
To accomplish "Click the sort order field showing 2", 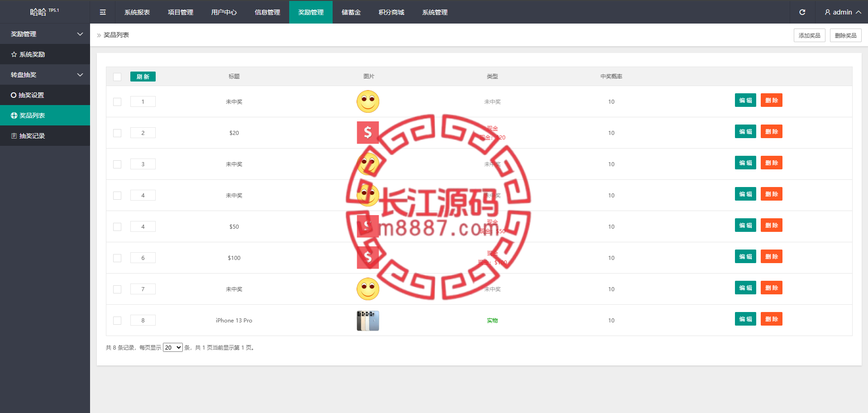I will coord(143,133).
